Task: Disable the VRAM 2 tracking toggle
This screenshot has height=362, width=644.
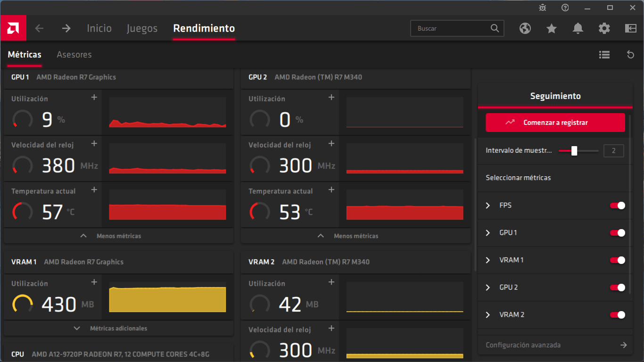Action: [x=618, y=315]
